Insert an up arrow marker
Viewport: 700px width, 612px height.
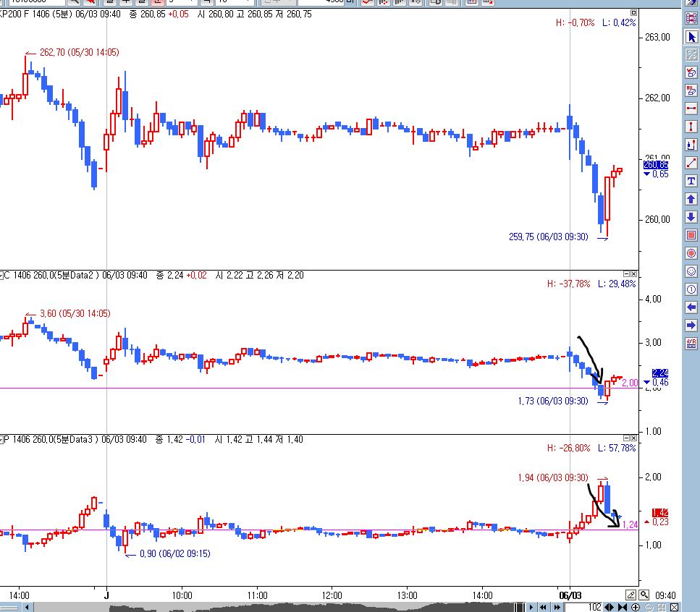click(691, 199)
